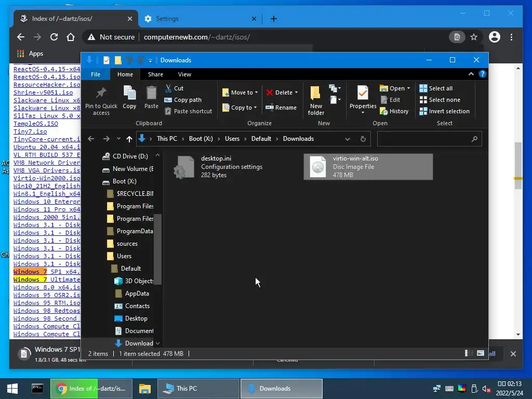532x399 pixels.
Task: Click This PC in address breadcrumb
Action: tap(167, 139)
